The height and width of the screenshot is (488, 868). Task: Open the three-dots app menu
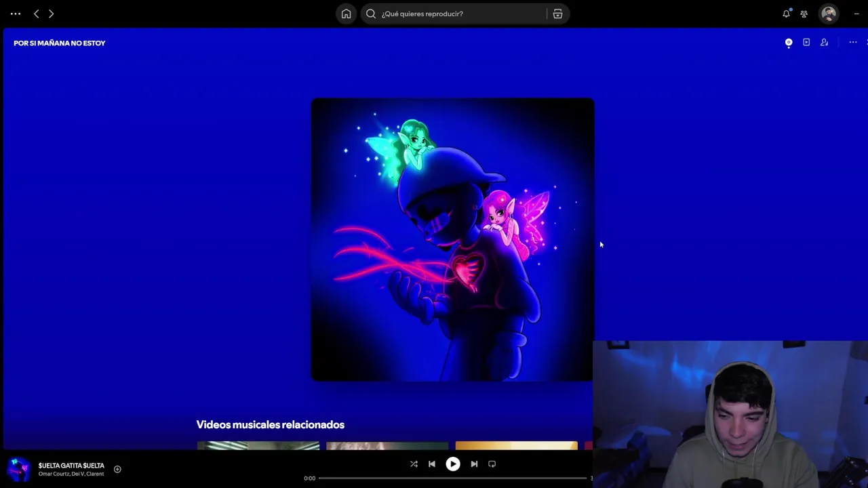pos(16,14)
